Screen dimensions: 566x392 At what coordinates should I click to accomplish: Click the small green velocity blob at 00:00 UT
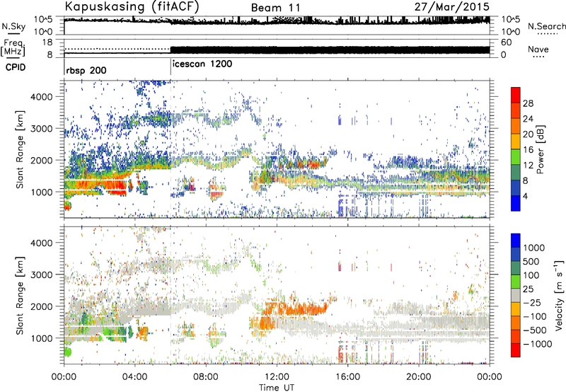(67, 352)
